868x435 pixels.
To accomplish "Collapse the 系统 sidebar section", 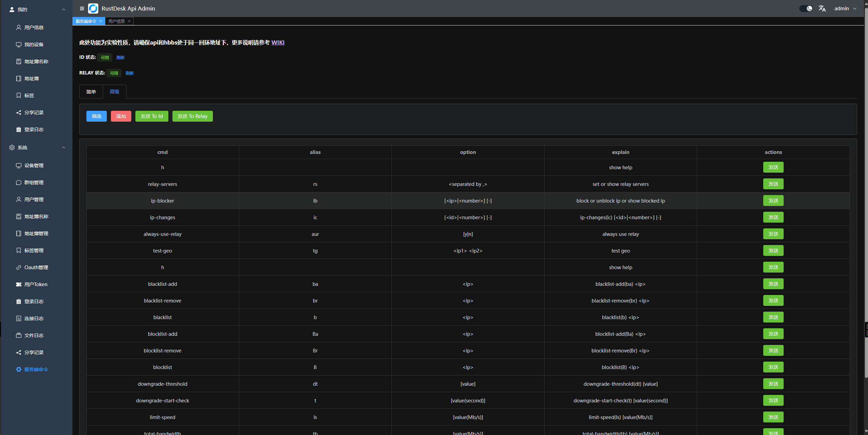I will (64, 147).
